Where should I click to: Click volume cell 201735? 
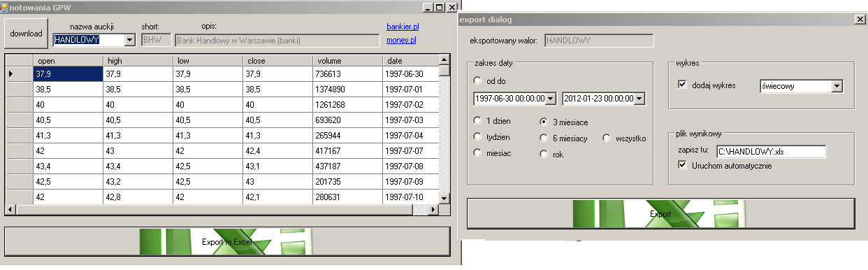coord(347,182)
